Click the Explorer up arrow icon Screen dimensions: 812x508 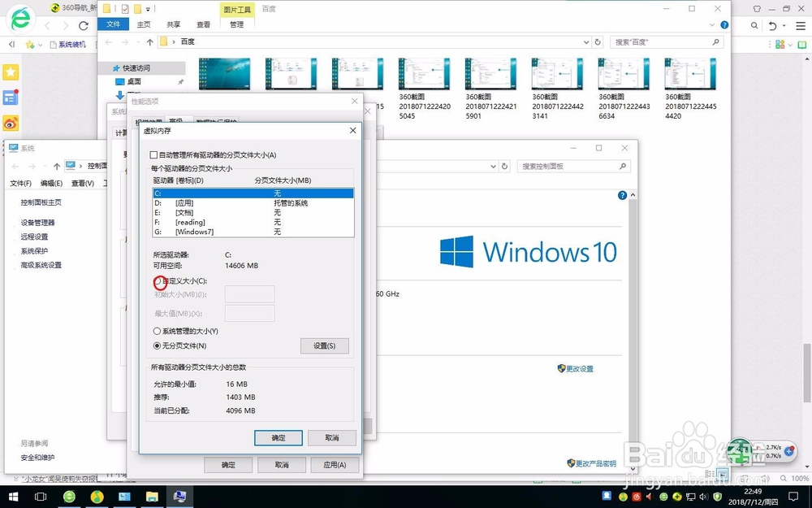coord(149,42)
